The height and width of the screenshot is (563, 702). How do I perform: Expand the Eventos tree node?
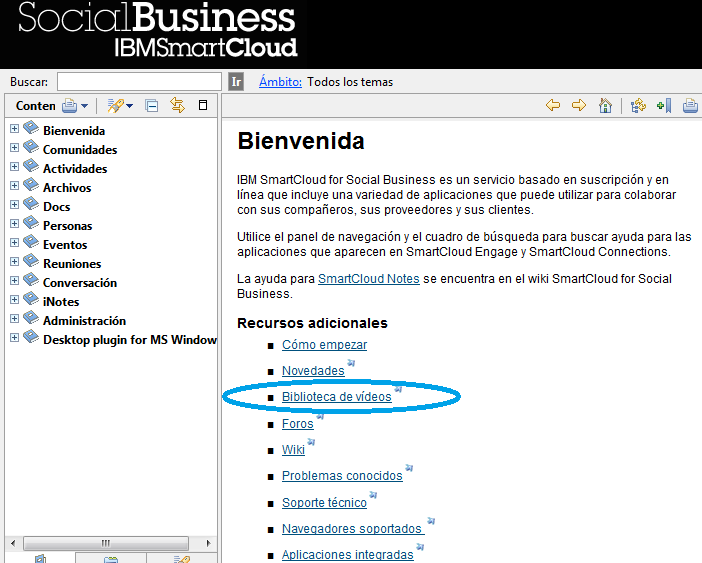14,243
